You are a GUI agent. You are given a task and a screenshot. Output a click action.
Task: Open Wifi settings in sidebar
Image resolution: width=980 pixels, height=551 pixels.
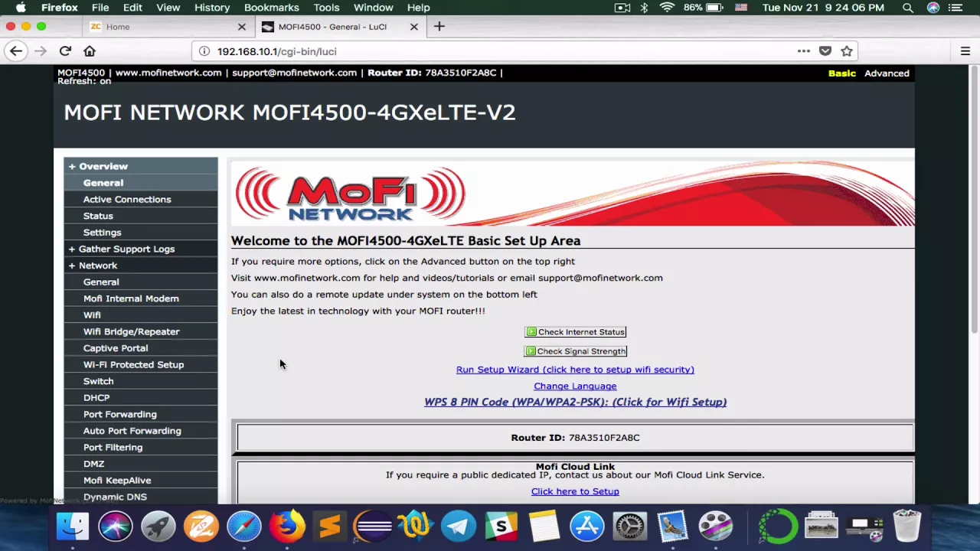click(x=141, y=315)
